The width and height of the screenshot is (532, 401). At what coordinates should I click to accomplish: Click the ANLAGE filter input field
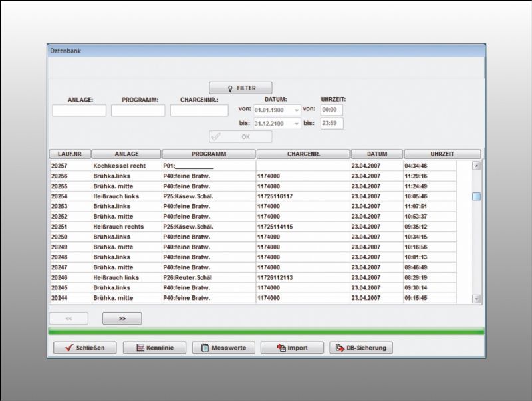(x=79, y=110)
